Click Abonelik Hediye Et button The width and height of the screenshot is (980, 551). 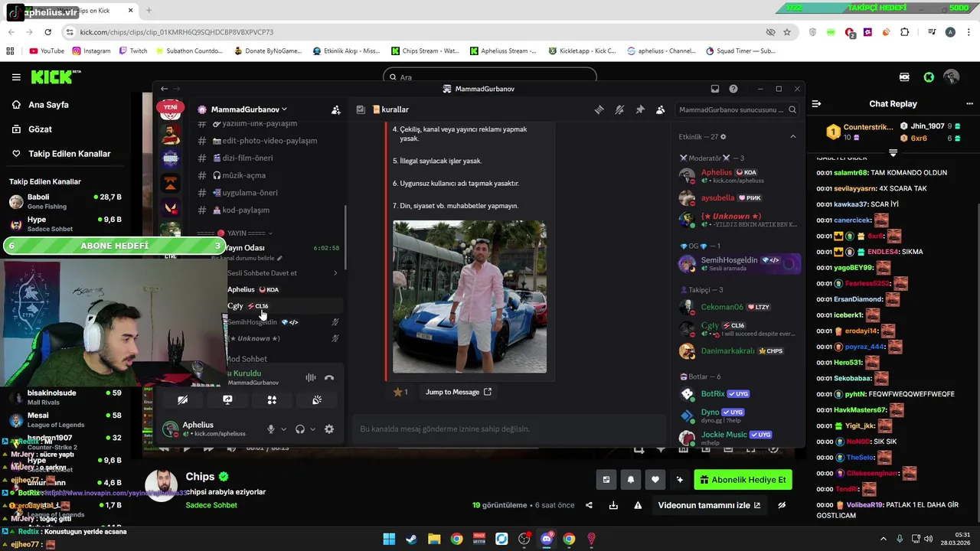[743, 480]
